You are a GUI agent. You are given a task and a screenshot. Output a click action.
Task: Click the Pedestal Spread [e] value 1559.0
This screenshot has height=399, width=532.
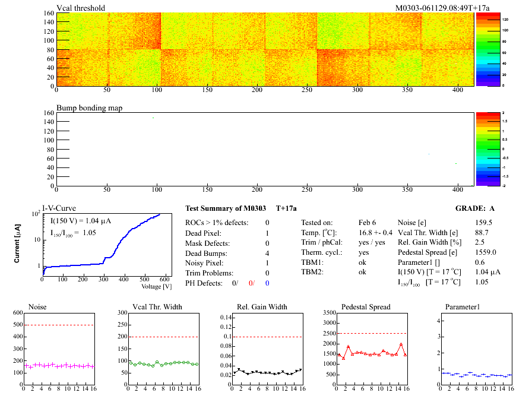coord(470,253)
